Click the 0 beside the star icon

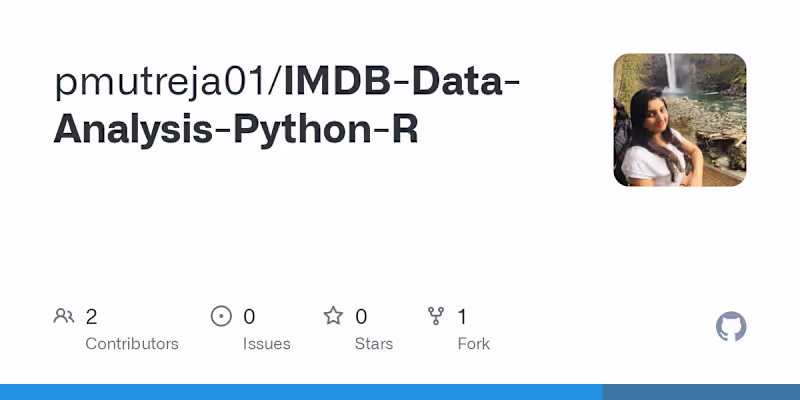point(361,317)
